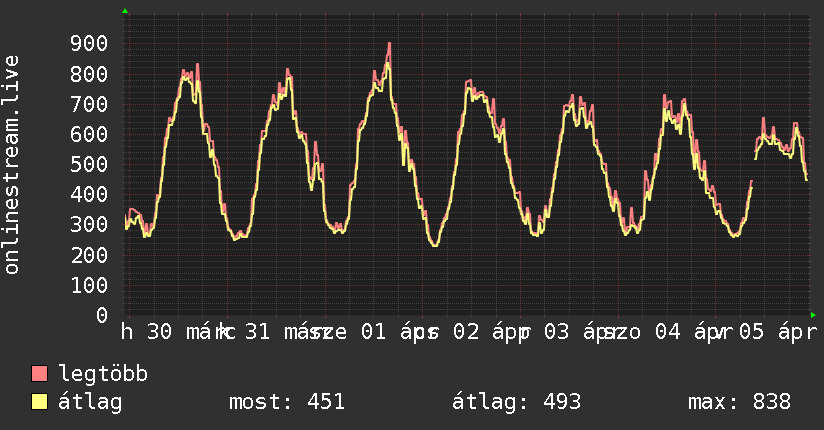Click the 800 y-axis label
824x430 pixels.
(x=89, y=74)
